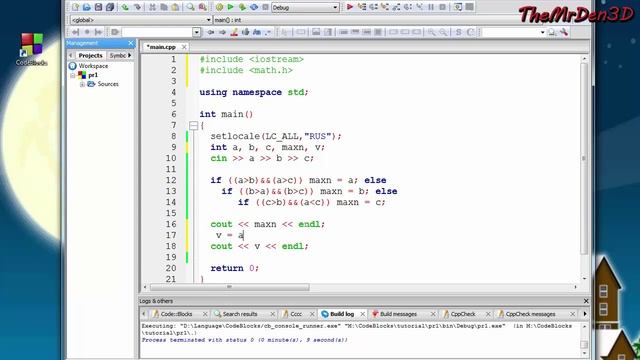The height and width of the screenshot is (360, 640).
Task: Open the <global> scope dropdown
Action: coord(208,20)
